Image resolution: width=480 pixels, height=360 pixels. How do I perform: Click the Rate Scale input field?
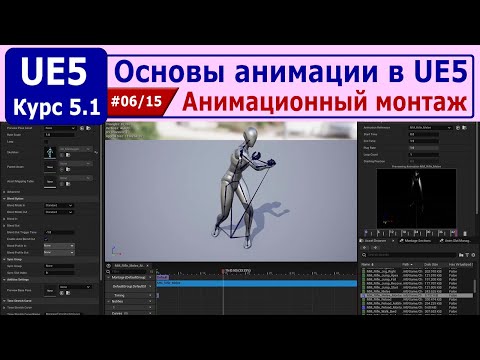(x=59, y=135)
